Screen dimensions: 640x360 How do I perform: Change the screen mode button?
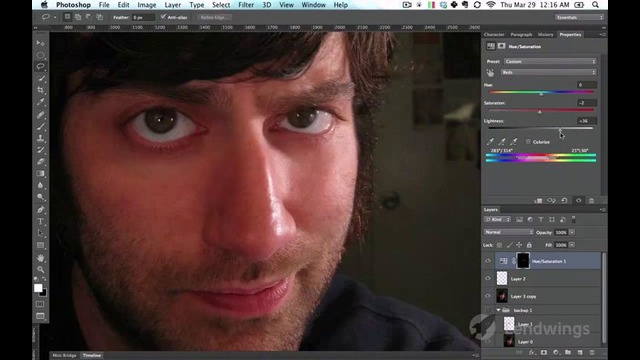pyautogui.click(x=40, y=316)
